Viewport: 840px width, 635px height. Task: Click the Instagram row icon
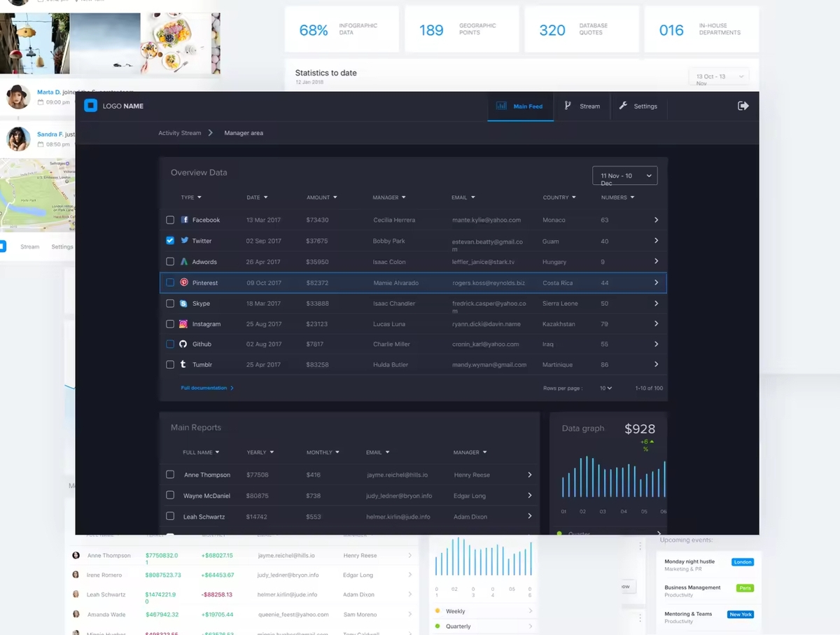click(183, 324)
